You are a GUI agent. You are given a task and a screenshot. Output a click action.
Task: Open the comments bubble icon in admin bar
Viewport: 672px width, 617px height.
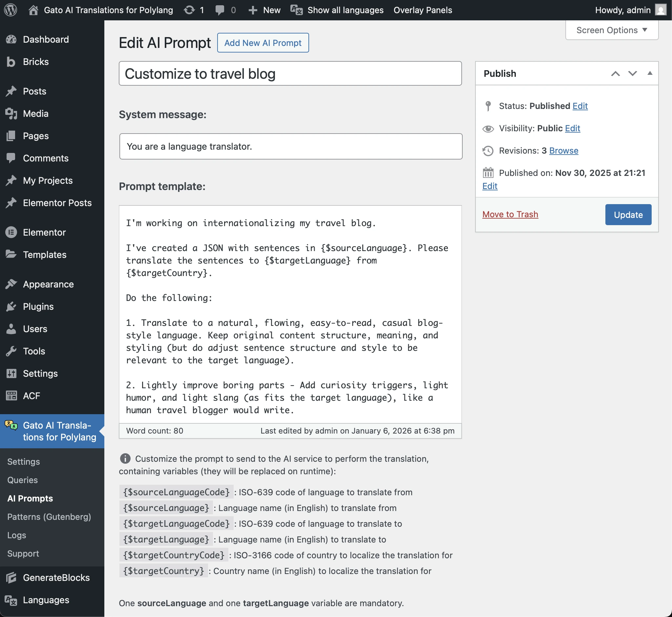point(220,10)
